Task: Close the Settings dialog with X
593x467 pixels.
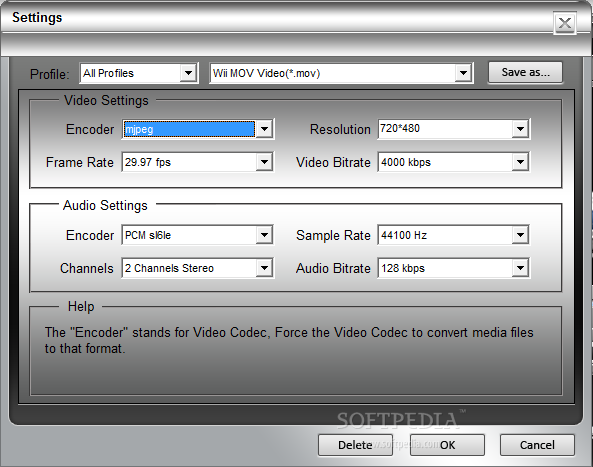Action: [565, 23]
